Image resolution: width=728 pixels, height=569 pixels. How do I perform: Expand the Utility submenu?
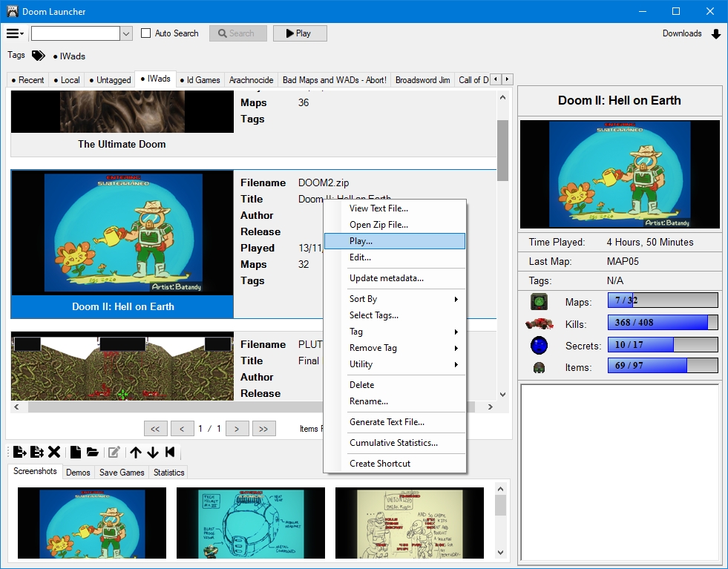[394, 364]
